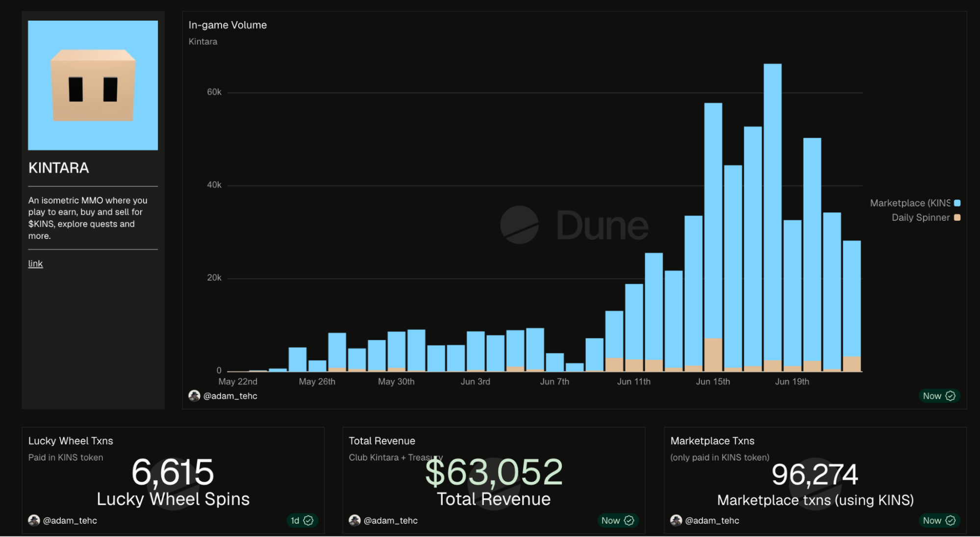
Task: Click the Daily Spinner legend label
Action: click(x=920, y=217)
